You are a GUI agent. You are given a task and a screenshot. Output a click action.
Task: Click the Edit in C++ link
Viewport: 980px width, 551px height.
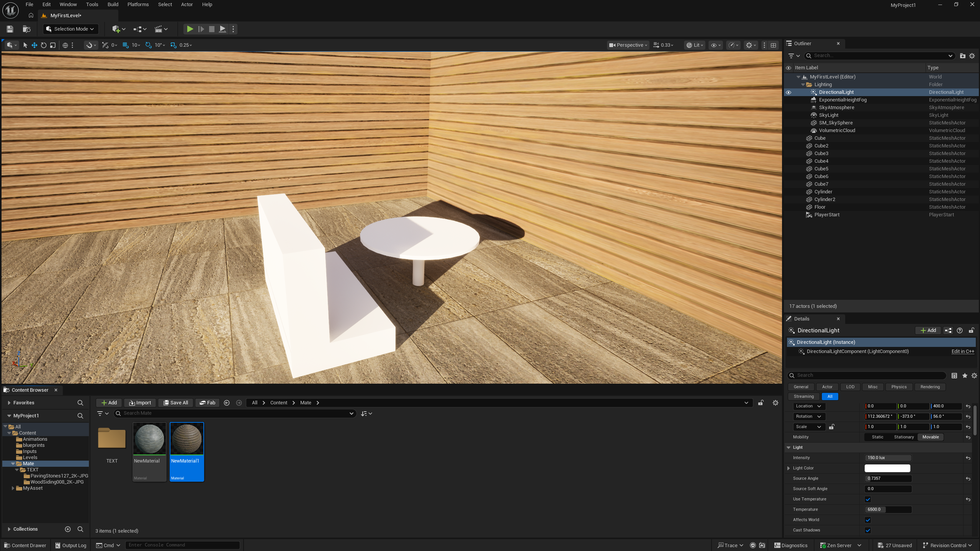[x=962, y=352]
